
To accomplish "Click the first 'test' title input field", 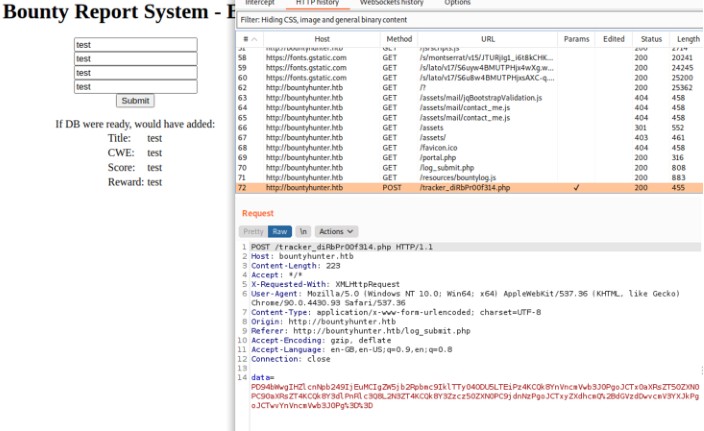I will click(136, 44).
